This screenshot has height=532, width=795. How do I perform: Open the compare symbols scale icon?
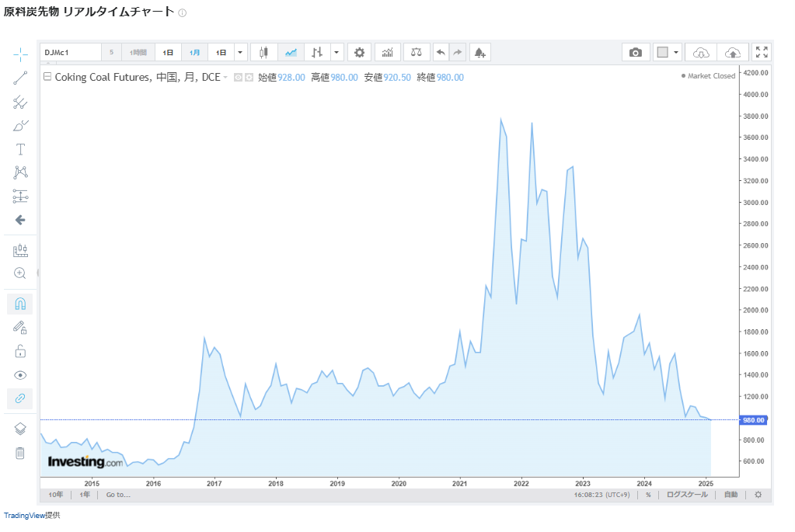(417, 53)
